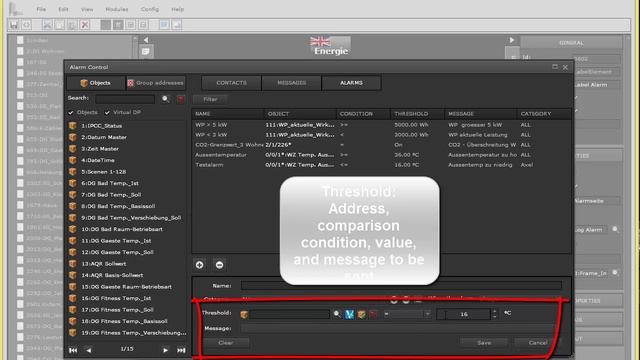This screenshot has width=640, height=360.
Task: Click the red icon in the Threshold row
Action: point(373,314)
